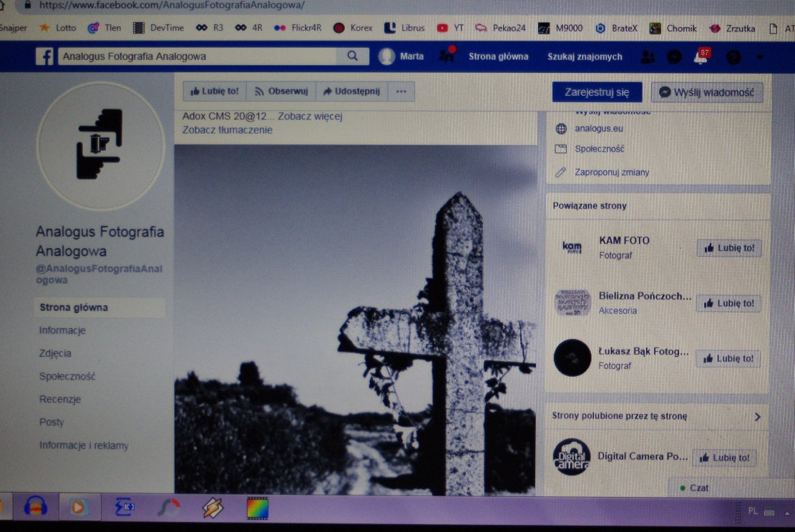Viewport: 795px width, 532px height.
Task: Like the page with Lubię to! button
Action: click(215, 92)
